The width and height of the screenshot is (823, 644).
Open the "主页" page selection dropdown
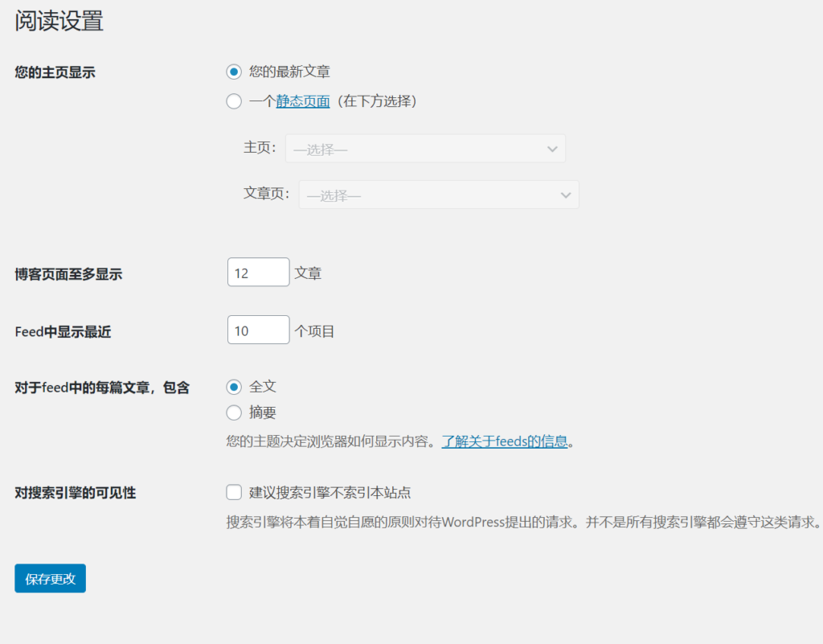(425, 148)
